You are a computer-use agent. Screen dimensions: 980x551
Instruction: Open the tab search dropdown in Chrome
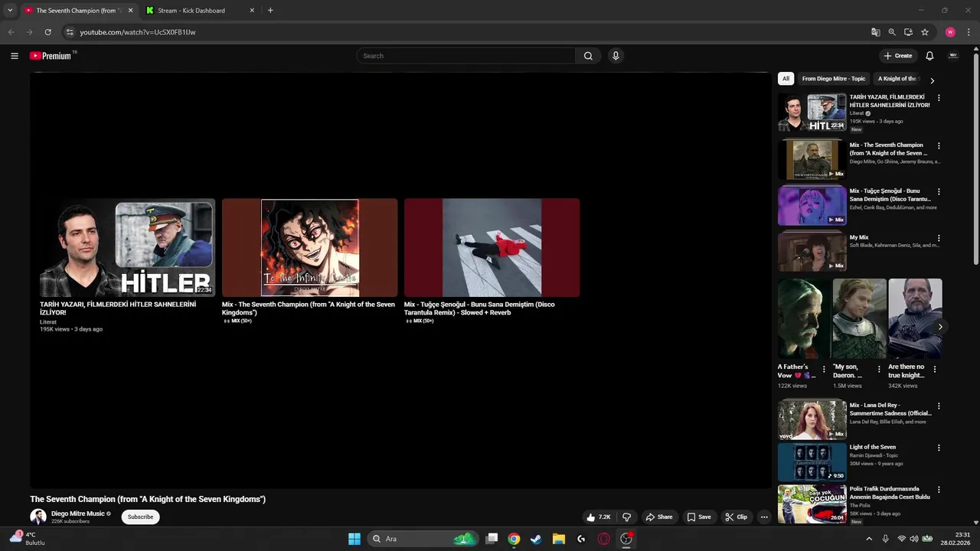10,11
